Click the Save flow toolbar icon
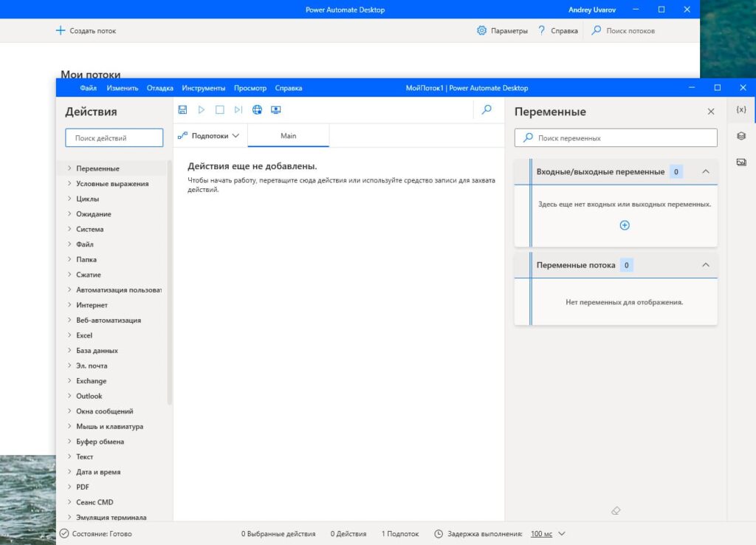The height and width of the screenshot is (545, 756). point(182,109)
